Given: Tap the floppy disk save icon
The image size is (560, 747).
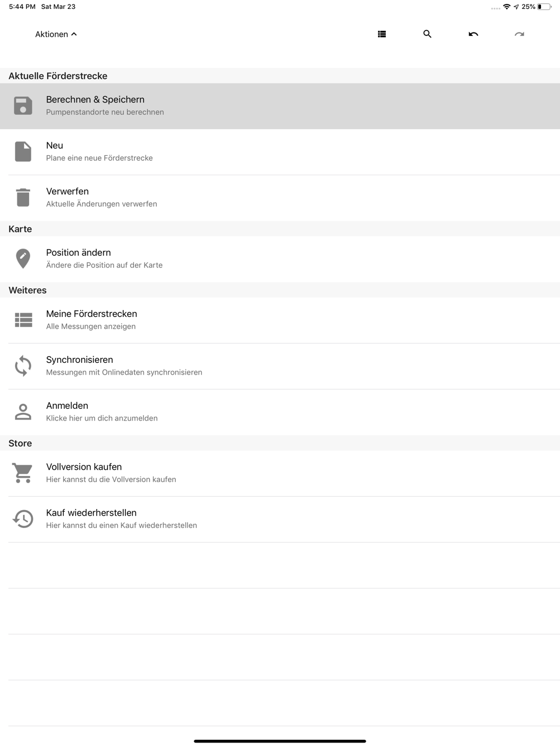Looking at the screenshot, I should pyautogui.click(x=23, y=106).
